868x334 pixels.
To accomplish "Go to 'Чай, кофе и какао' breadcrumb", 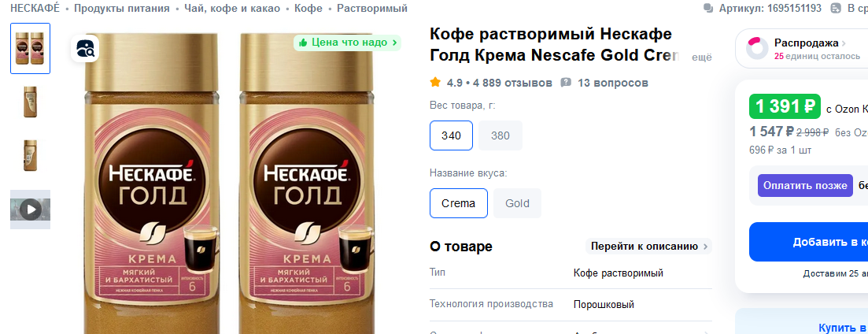I will pos(231,9).
